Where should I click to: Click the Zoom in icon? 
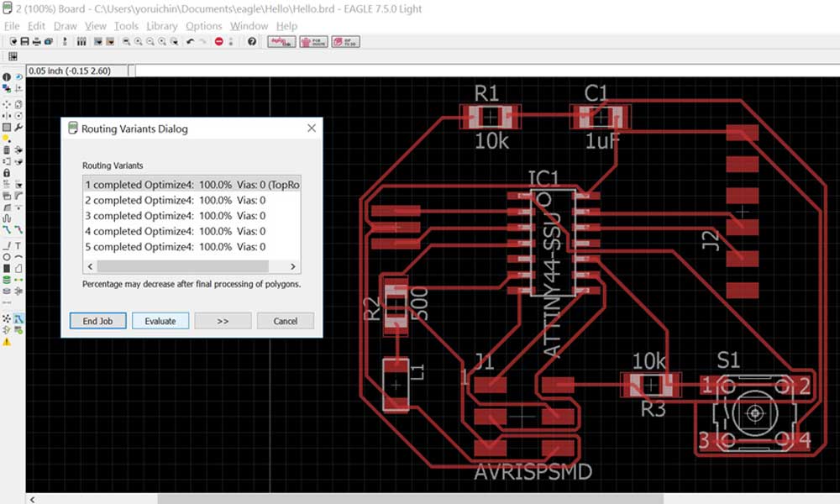point(139,41)
